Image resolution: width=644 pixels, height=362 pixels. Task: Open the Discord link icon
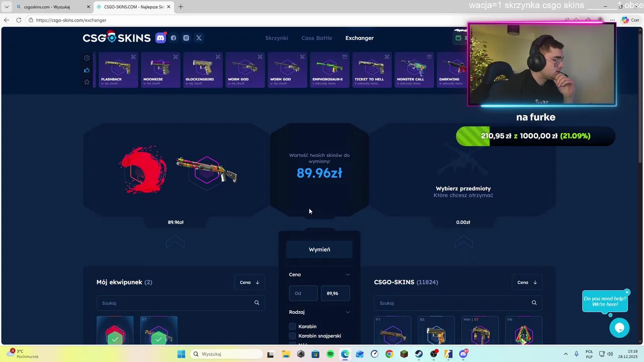160,38
